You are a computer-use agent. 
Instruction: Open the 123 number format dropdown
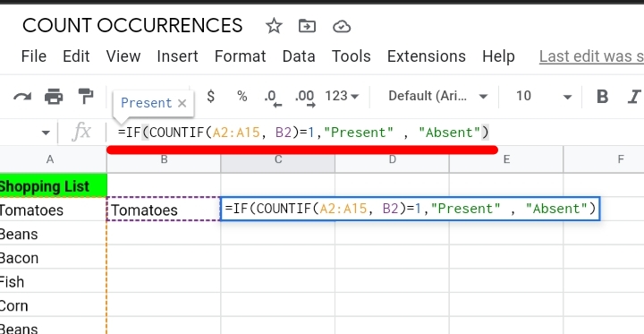342,96
